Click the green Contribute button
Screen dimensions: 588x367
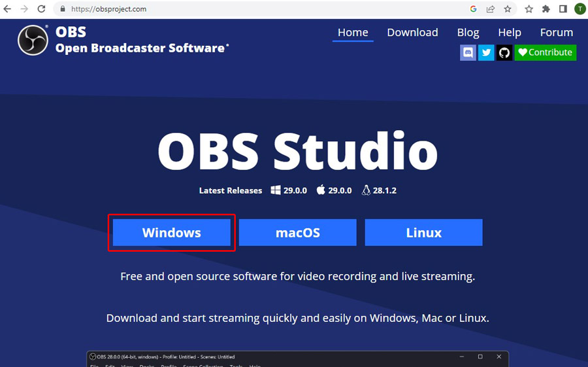546,52
